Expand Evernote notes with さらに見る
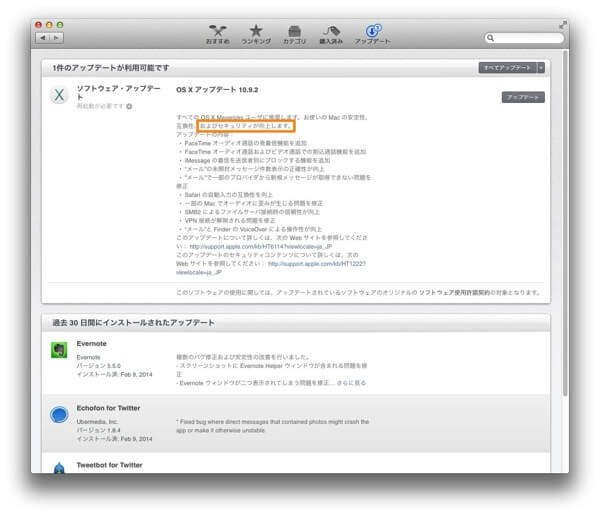 coord(351,383)
